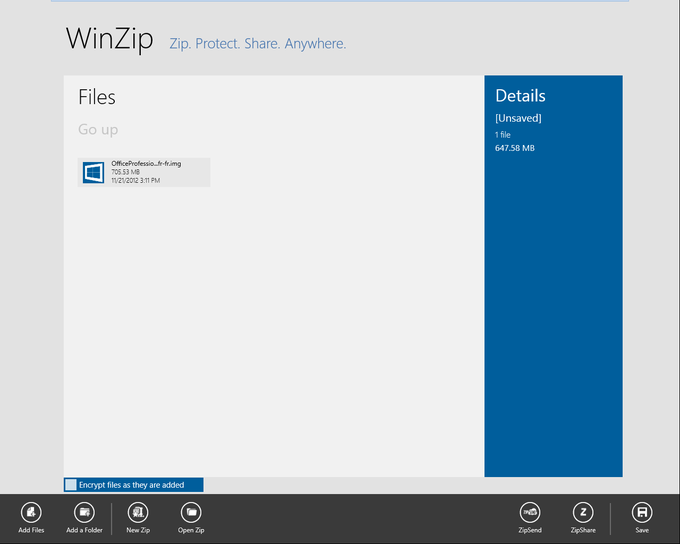Click the WinZip title

point(109,39)
